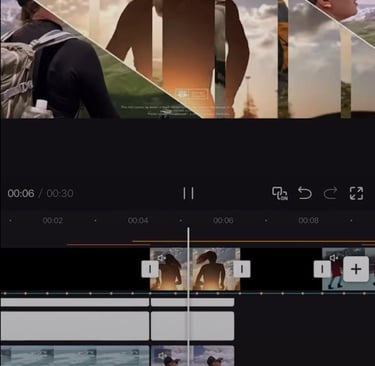375x366 pixels.
Task: Select the long thin grey track segment
Action: click(x=75, y=302)
